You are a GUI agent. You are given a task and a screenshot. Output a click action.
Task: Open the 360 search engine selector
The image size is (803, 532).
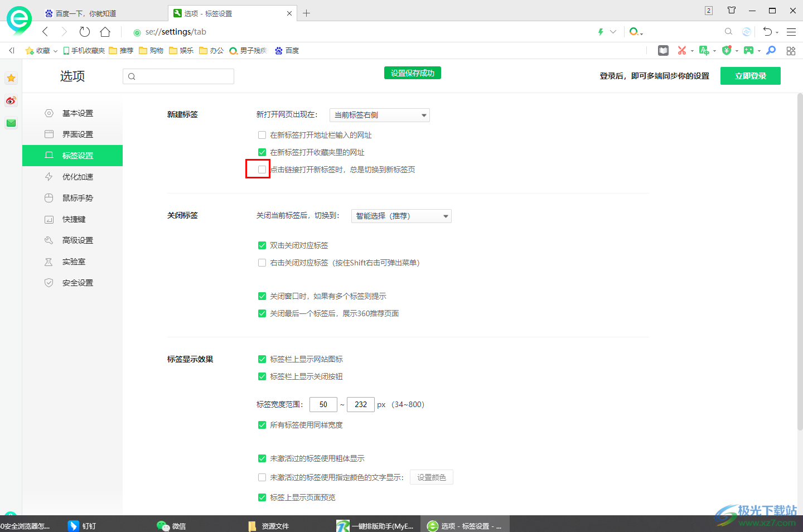pos(636,32)
